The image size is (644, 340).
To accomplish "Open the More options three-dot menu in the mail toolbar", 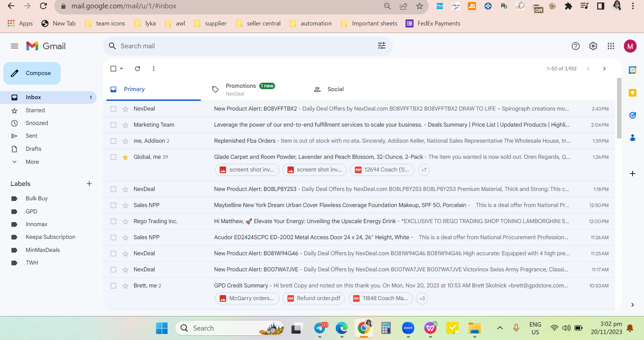I will tap(154, 69).
